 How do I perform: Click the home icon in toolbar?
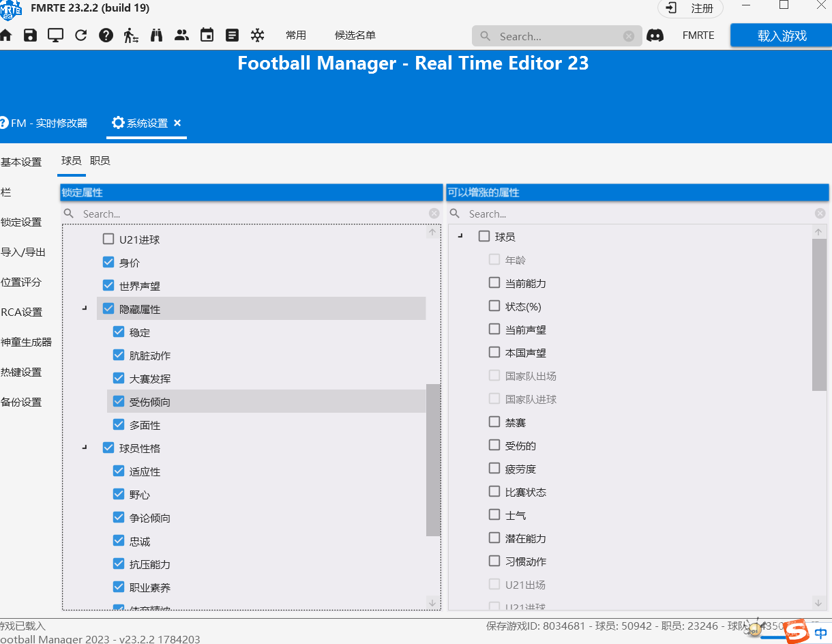click(x=6, y=35)
